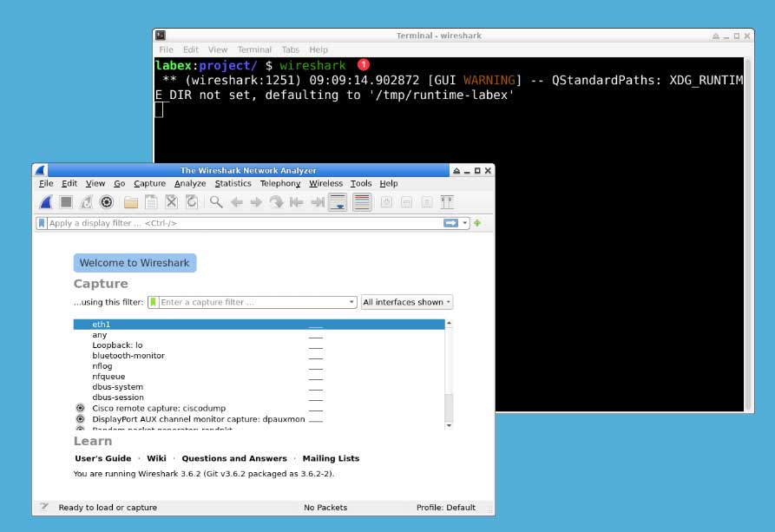Click the stop capture square icon
The image size is (775, 532).
[x=66, y=202]
